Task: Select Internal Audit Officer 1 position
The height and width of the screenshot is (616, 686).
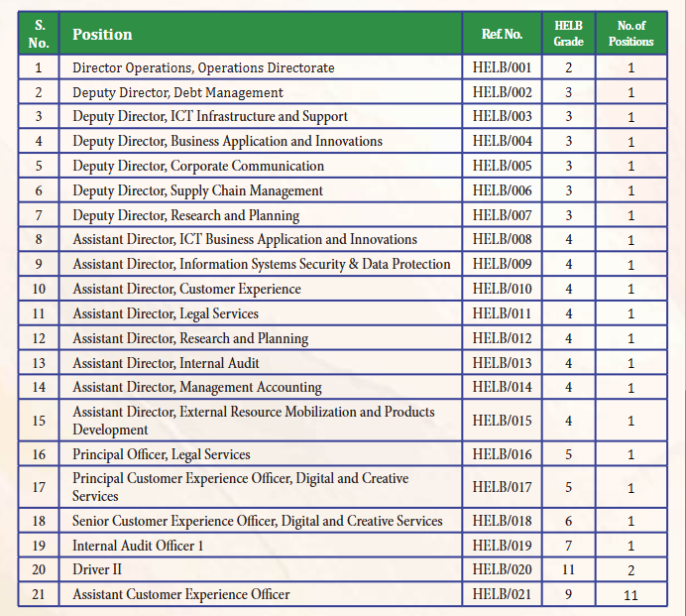Action: (138, 546)
